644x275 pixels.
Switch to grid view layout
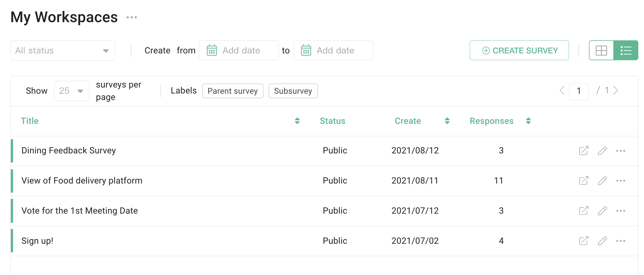[601, 50]
